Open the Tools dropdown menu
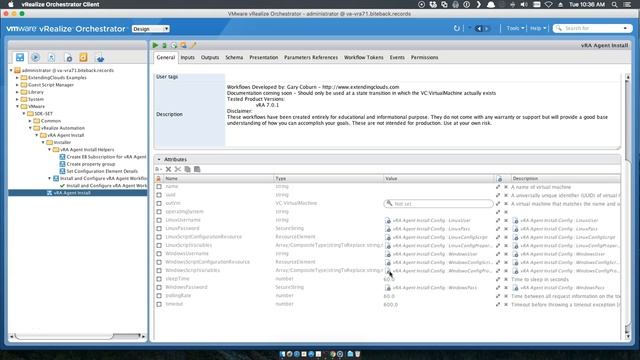The image size is (640, 360). tap(515, 29)
